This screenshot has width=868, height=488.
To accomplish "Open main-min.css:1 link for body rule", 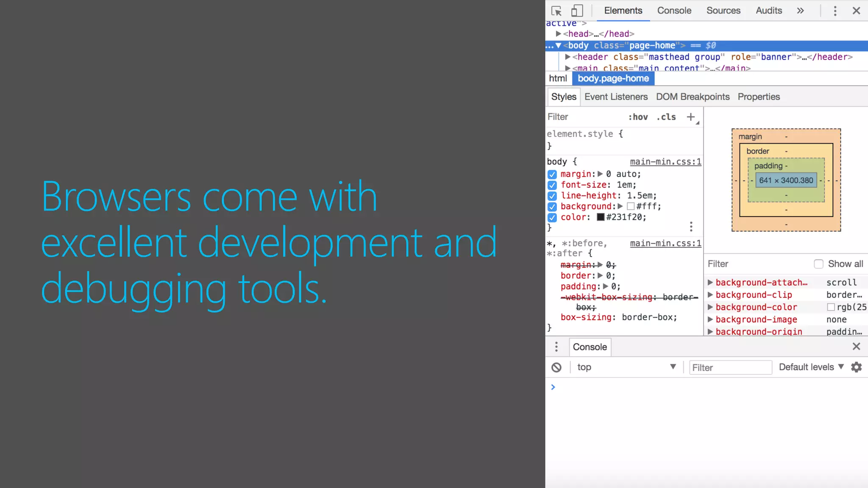I will (x=665, y=161).
